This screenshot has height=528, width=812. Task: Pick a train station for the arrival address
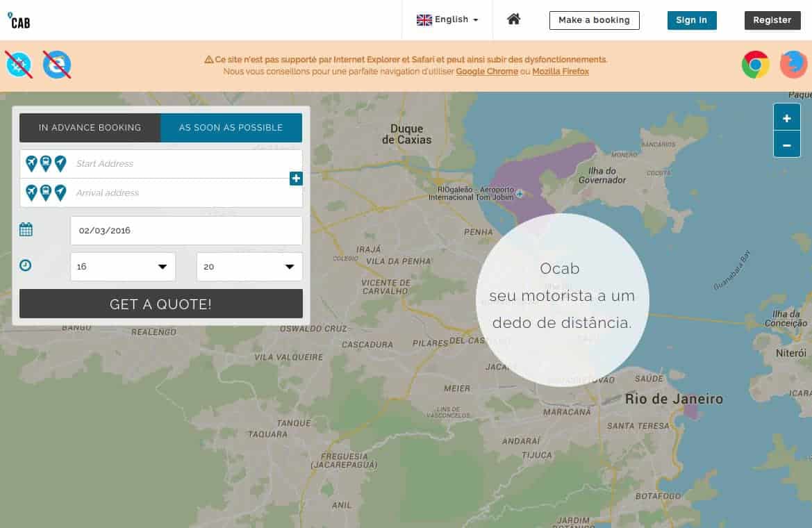coord(46,192)
